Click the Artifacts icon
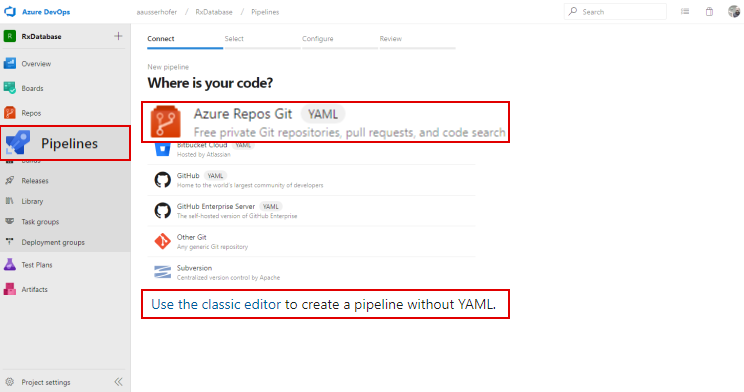The width and height of the screenshot is (744, 392). tap(10, 289)
